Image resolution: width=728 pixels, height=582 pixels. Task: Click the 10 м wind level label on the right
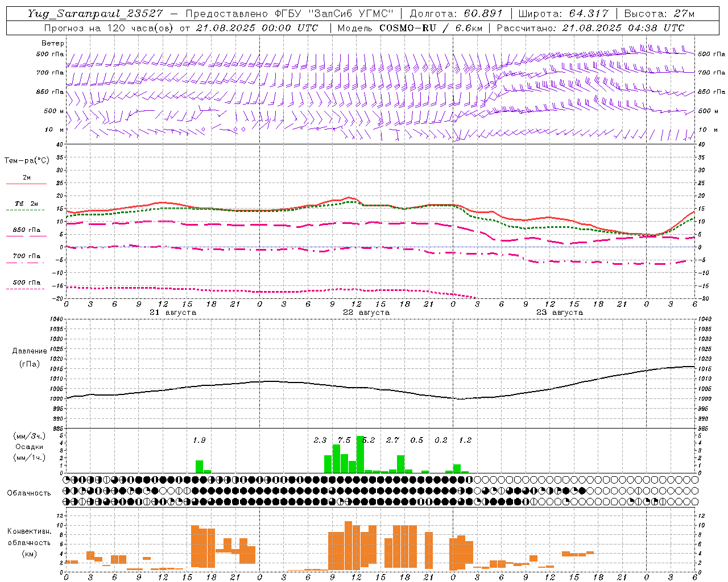pos(708,130)
